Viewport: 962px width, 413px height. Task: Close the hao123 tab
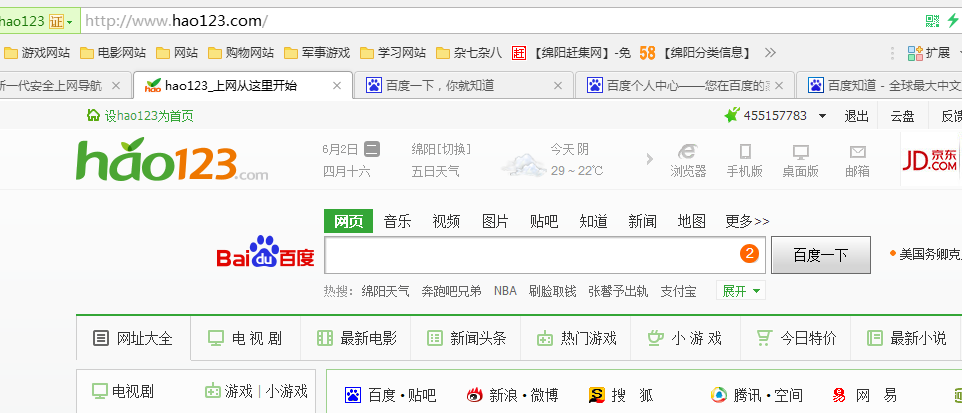[x=336, y=86]
